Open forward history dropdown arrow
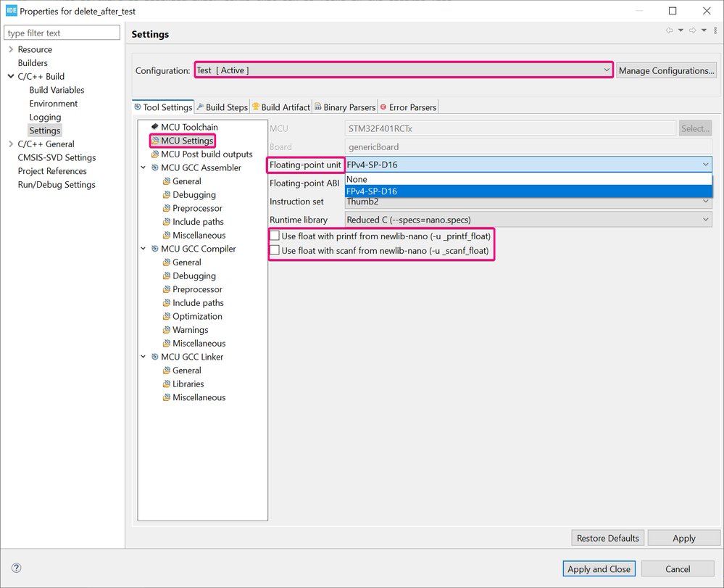The height and width of the screenshot is (588, 724). 704,30
